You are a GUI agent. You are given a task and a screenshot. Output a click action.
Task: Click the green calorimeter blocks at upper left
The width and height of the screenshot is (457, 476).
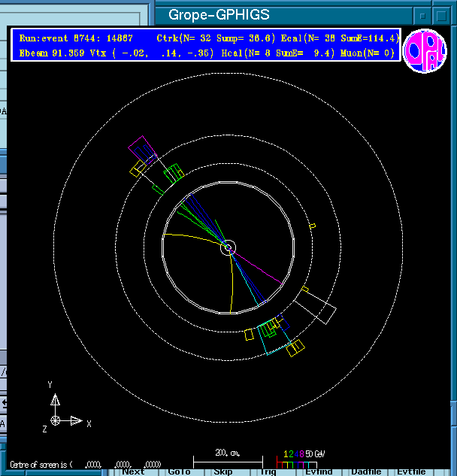click(173, 171)
